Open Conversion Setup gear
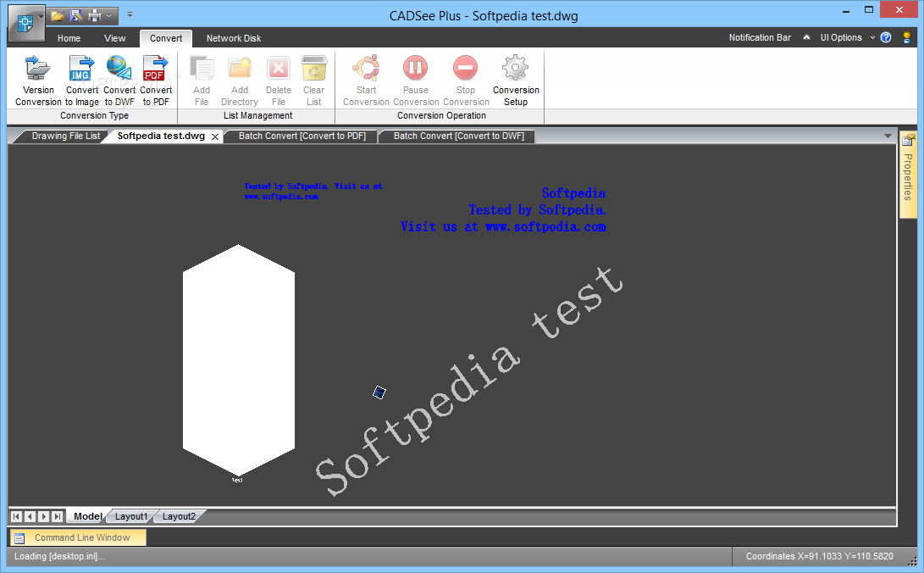924x573 pixels. (516, 81)
